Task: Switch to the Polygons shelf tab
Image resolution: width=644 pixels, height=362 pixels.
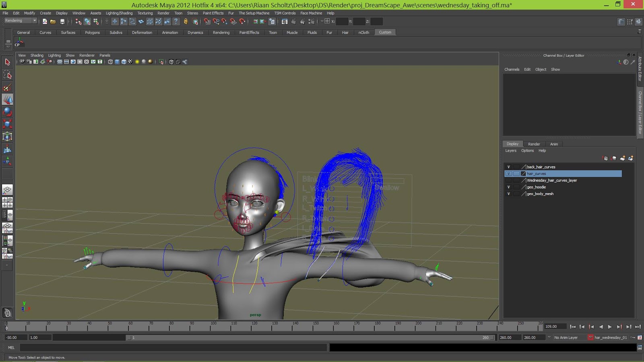Action: [x=92, y=33]
